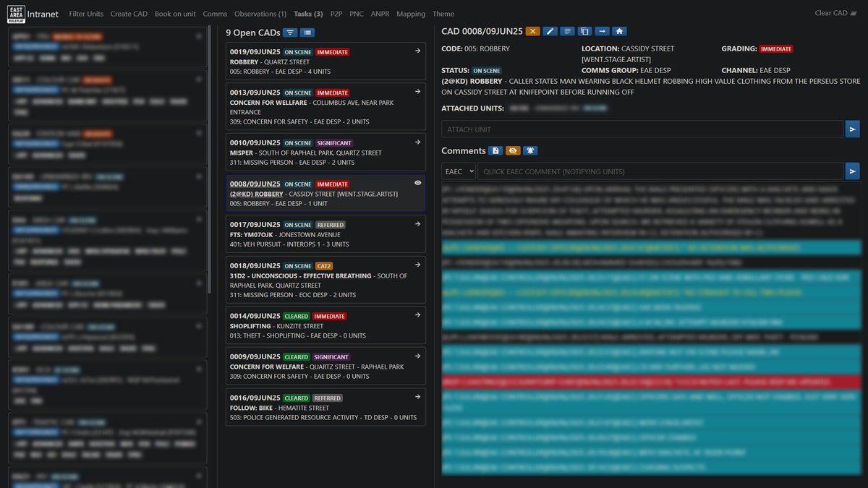
Task: Click the 9 Open CADs heading
Action: (x=252, y=33)
